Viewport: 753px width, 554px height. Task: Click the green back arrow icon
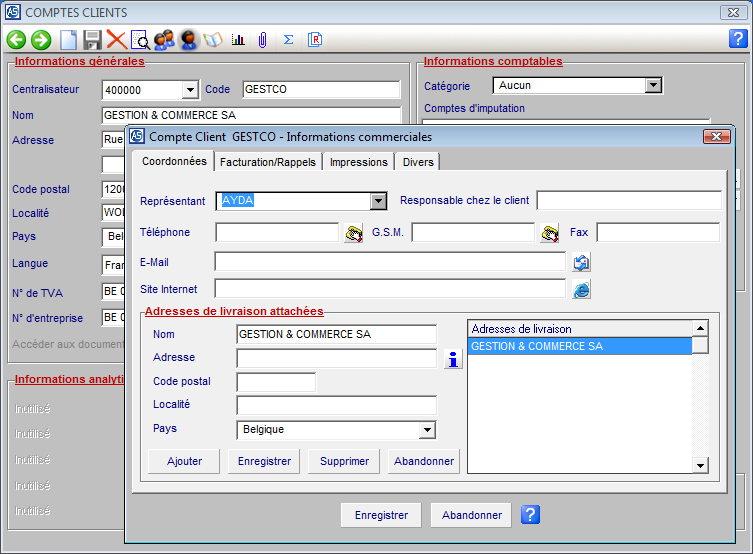point(16,40)
